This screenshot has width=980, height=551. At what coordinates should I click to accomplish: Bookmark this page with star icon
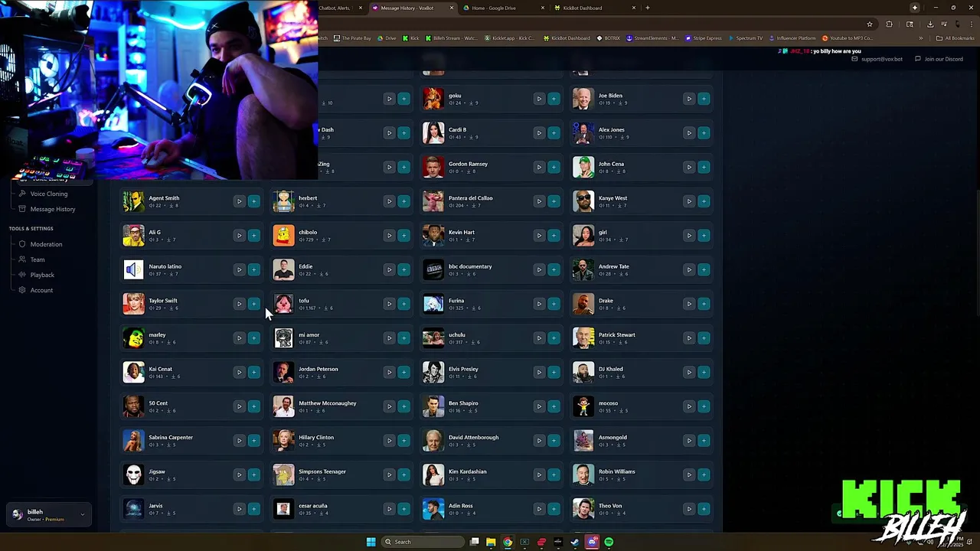coord(870,24)
